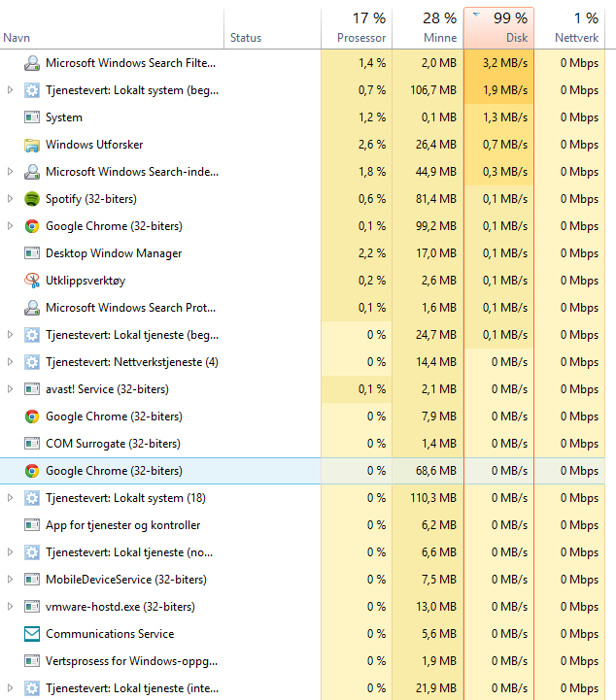The width and height of the screenshot is (616, 700).
Task: Click the 3,2 MB/s disk value
Action: pos(505,63)
